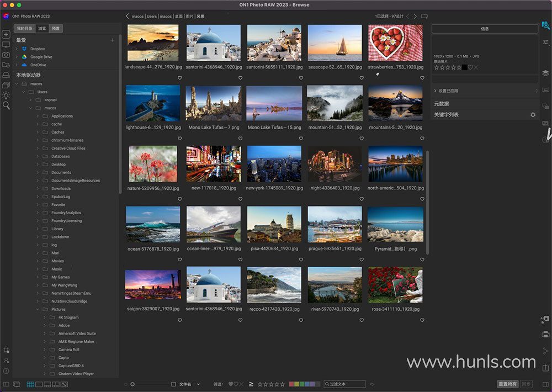Click the 桌面 path breadcrumb
The width and height of the screenshot is (552, 392).
(x=179, y=16)
